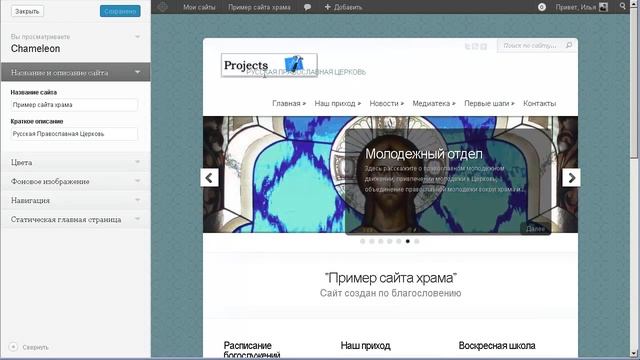Expand the Статическая главная страница section
640x360 pixels.
[76, 219]
